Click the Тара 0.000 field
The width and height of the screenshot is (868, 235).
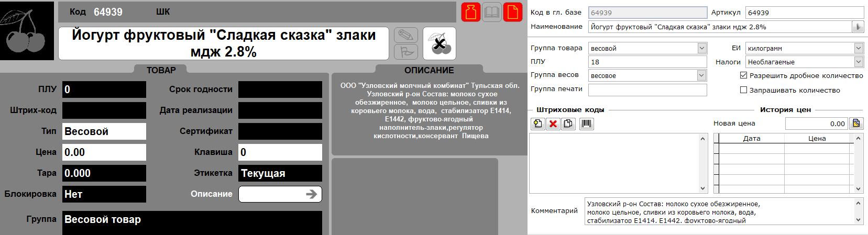point(104,173)
